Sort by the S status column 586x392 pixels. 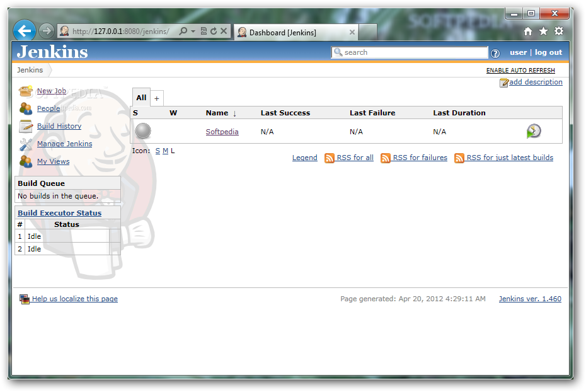(x=135, y=113)
